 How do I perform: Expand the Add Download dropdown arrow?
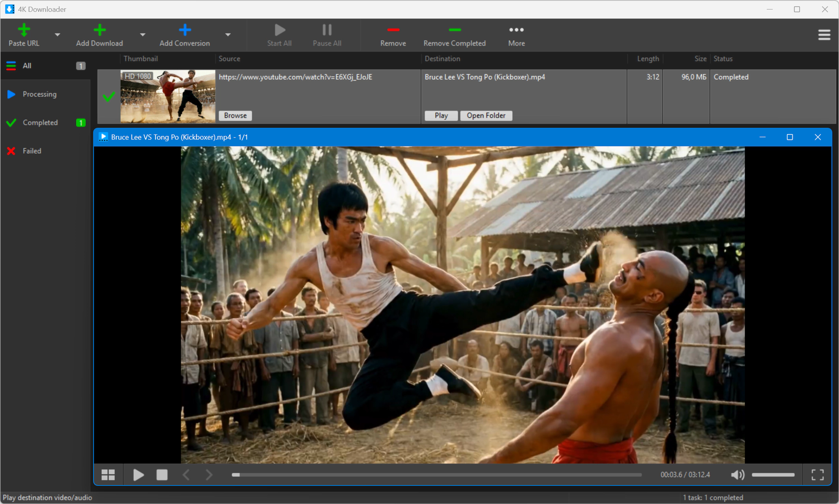tap(142, 35)
